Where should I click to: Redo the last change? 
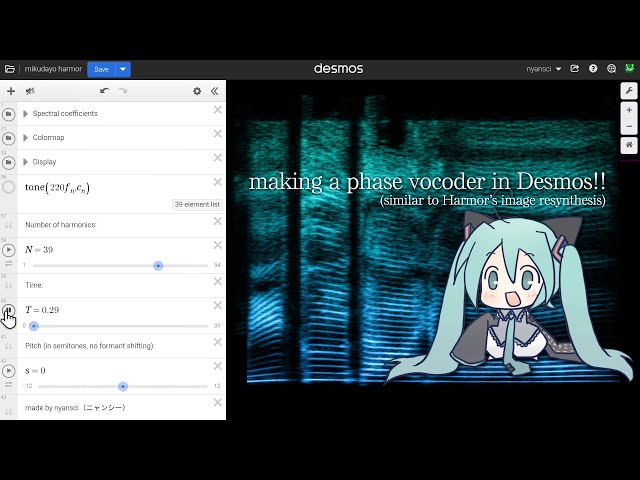click(x=122, y=91)
